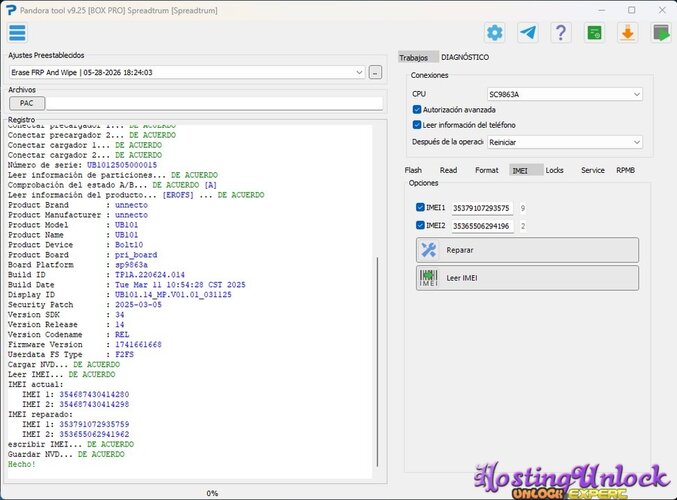
Task: Click the IMEI1 check digit box
Action: coord(522,208)
